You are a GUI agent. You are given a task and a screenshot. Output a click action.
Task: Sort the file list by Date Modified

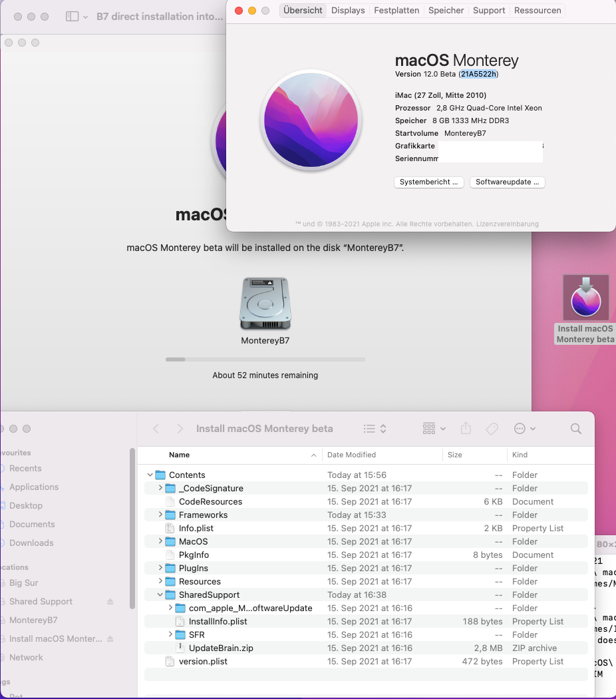point(383,455)
